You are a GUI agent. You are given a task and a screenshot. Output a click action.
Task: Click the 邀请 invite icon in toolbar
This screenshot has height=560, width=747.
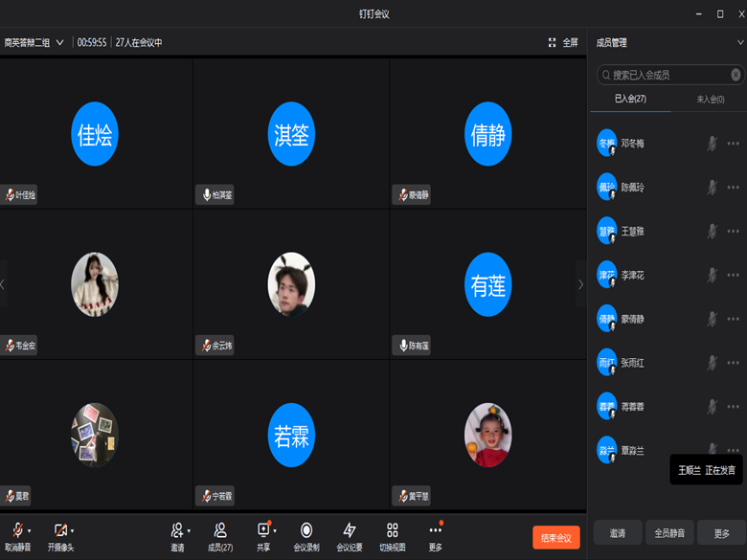tap(176, 530)
